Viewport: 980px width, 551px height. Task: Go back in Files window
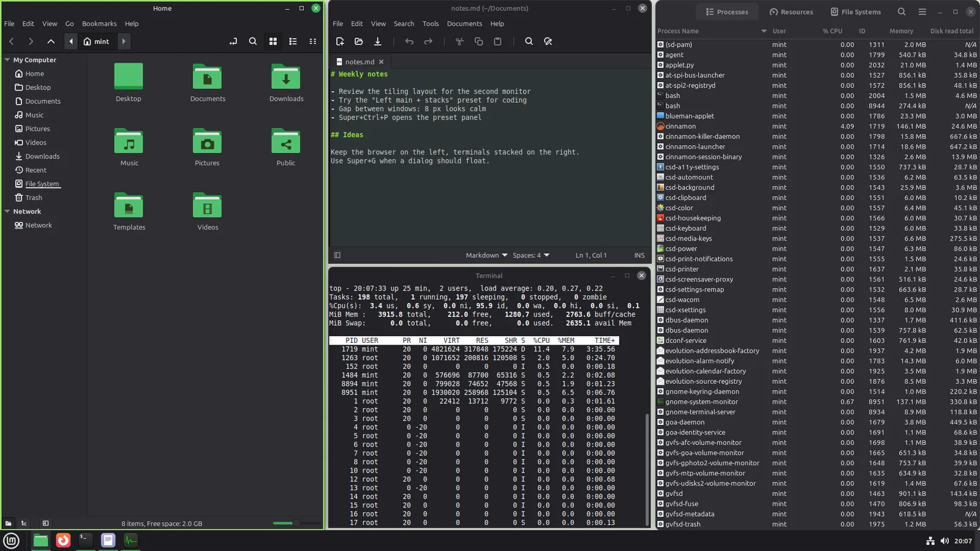tap(12, 42)
